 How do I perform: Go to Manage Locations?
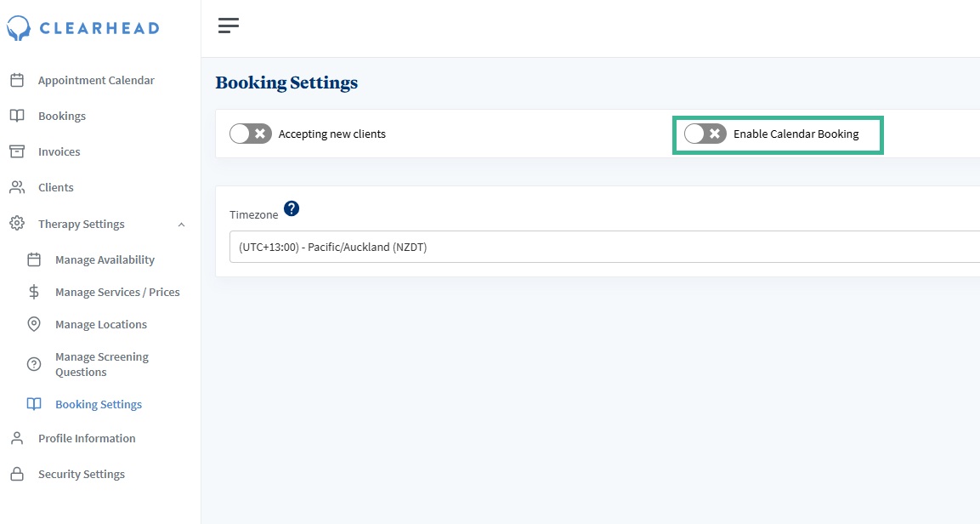(x=101, y=324)
